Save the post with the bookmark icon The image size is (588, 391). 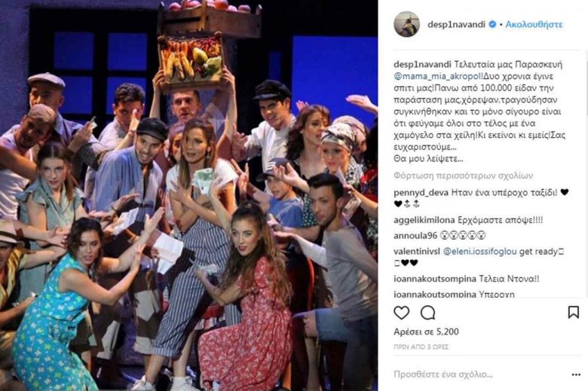tap(574, 313)
